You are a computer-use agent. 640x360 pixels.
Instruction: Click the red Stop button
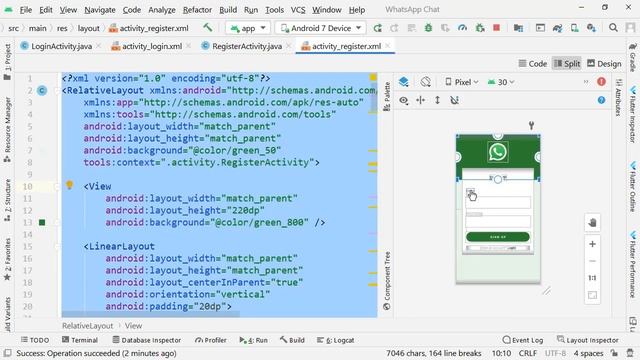coord(496,28)
